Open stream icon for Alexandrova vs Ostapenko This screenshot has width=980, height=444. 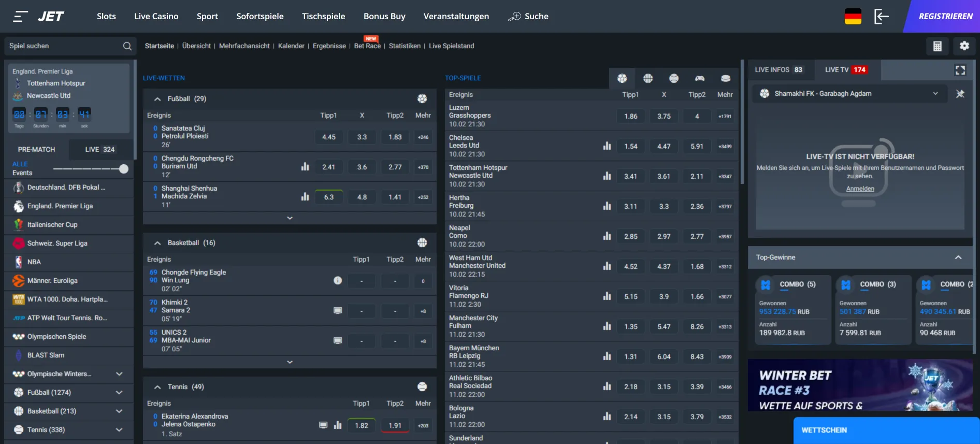click(x=323, y=425)
